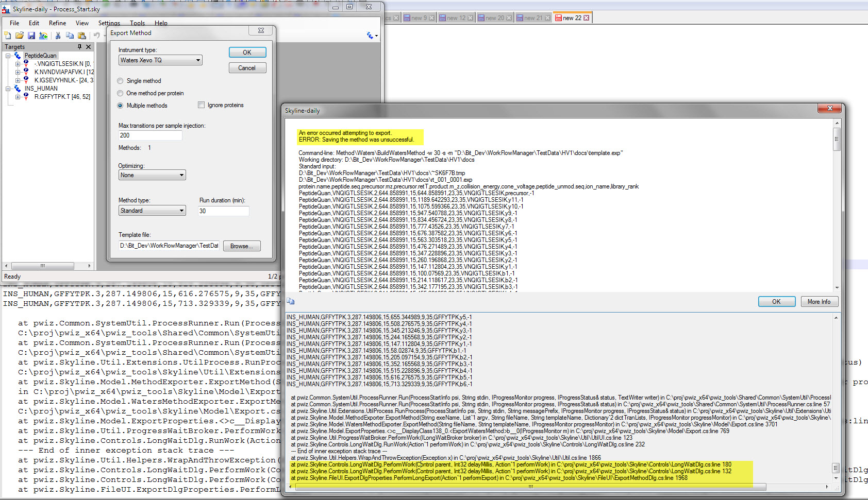Click the Cut scissors icon
The width and height of the screenshot is (868, 500).
click(58, 36)
